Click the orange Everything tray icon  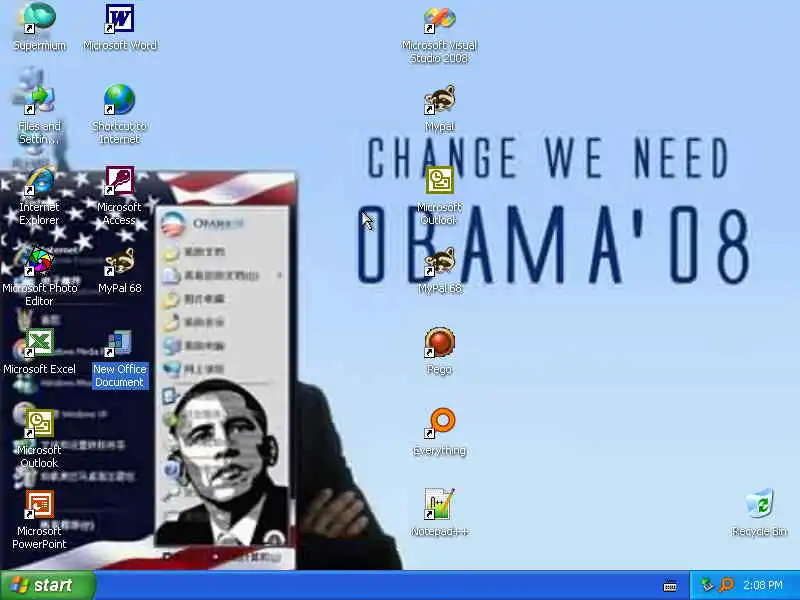[x=726, y=585]
